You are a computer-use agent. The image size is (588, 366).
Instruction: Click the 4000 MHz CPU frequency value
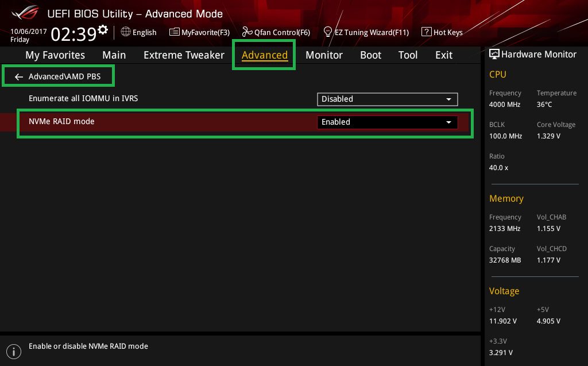(x=504, y=105)
